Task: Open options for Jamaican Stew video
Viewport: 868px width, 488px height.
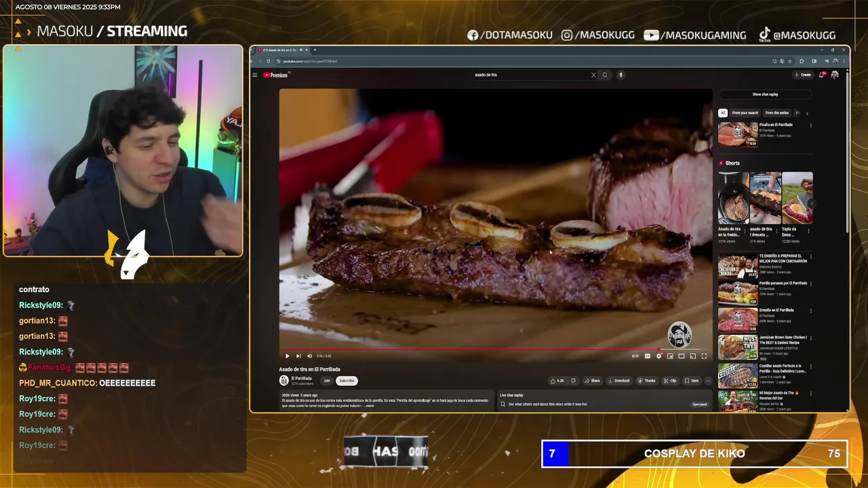Action: click(810, 338)
